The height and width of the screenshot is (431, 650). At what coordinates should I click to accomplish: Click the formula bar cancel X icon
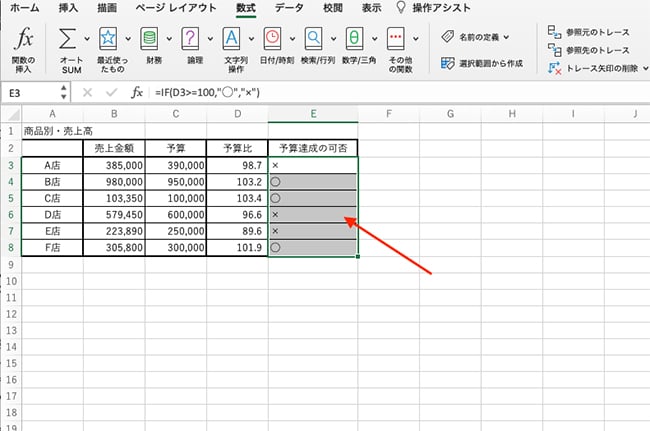click(87, 92)
